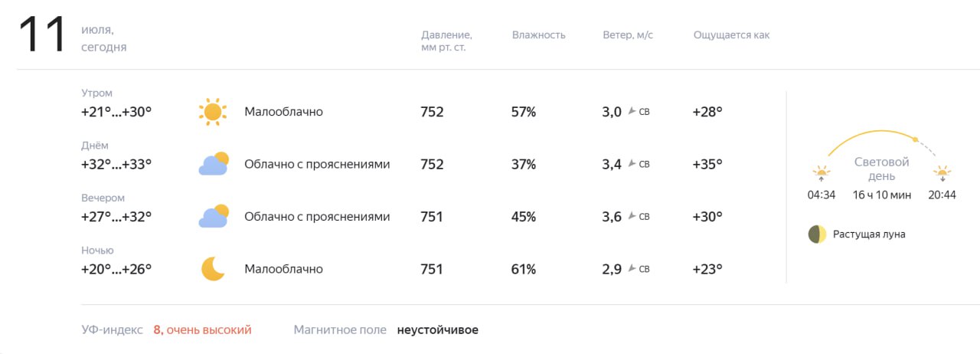980x354 pixels.
Task: Click the wind direction arrow beside 3,0
Action: click(x=632, y=112)
